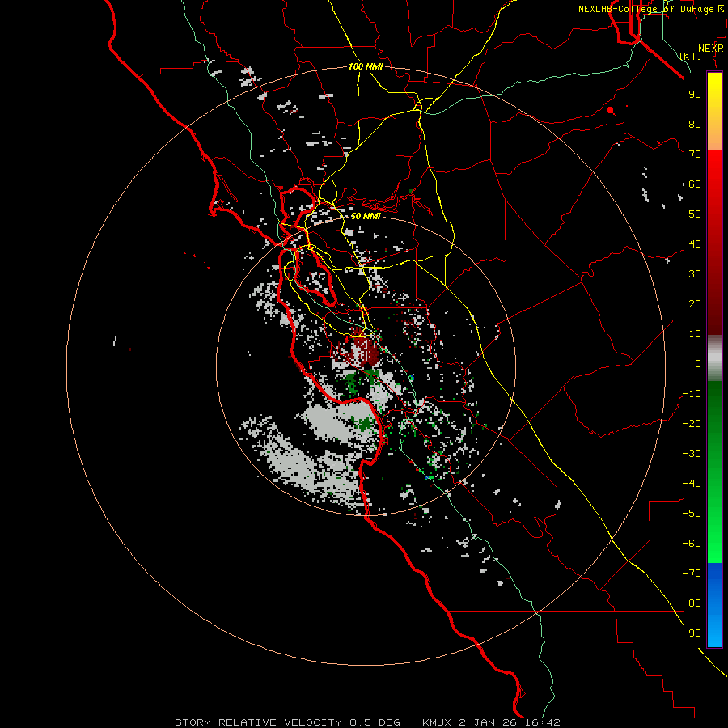Click the -30 value on the velocity scale
Viewport: 728px width, 728px height.
pos(692,454)
